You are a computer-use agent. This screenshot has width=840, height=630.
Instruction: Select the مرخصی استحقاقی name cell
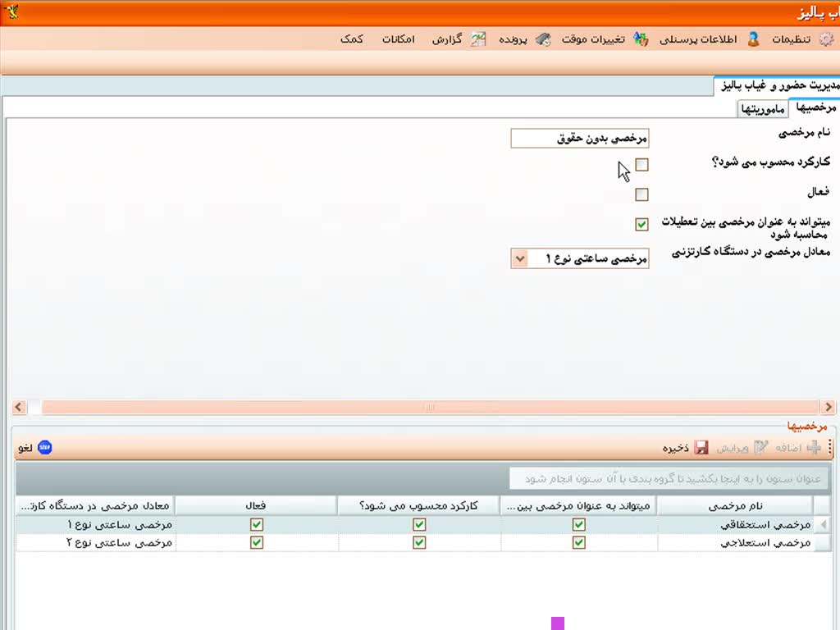[736, 524]
